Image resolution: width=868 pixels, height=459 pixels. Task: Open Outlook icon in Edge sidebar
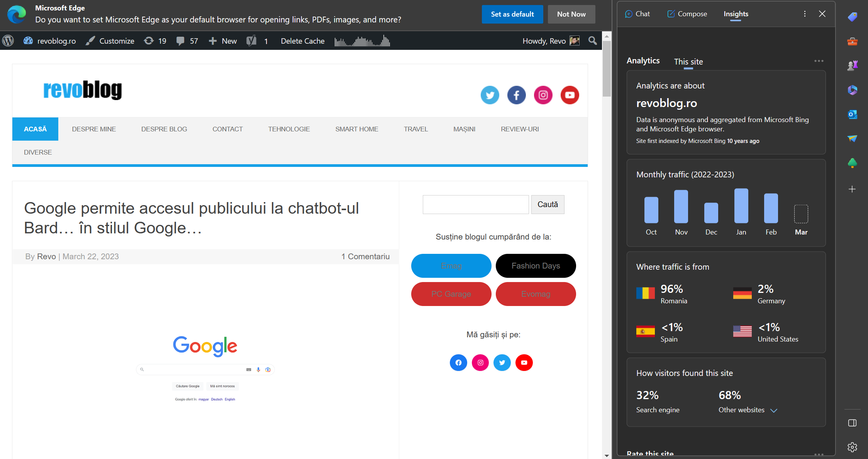(x=852, y=114)
